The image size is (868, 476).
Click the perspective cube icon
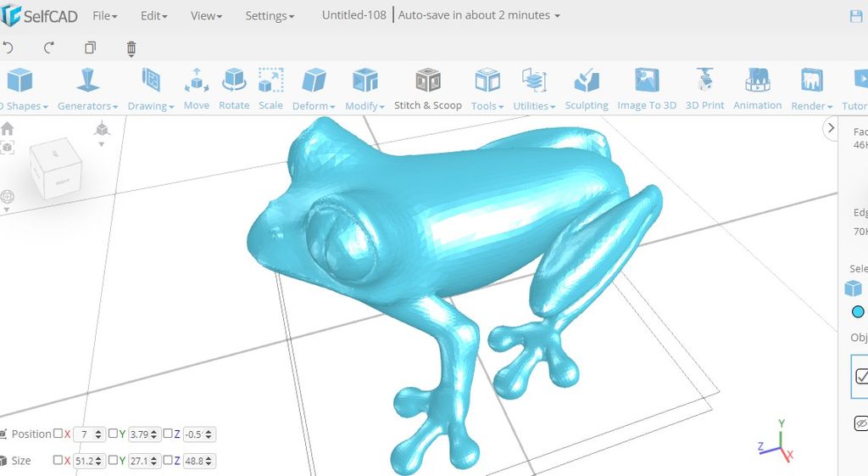(x=102, y=129)
